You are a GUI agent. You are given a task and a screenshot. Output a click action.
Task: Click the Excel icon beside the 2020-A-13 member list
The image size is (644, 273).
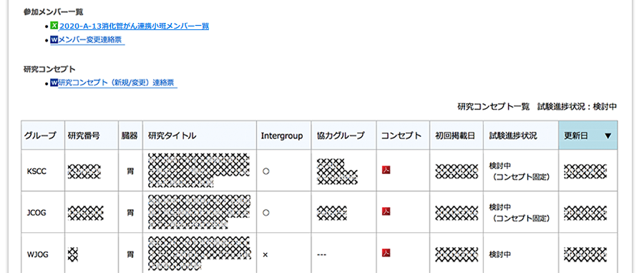[54, 26]
